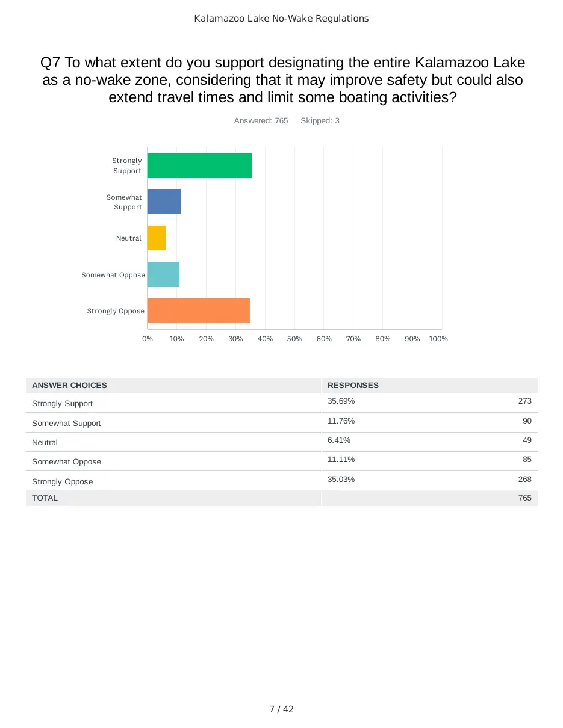Click the teal Somewhat Oppose bar
Image resolution: width=563 pixels, height=728 pixels.
tap(163, 274)
